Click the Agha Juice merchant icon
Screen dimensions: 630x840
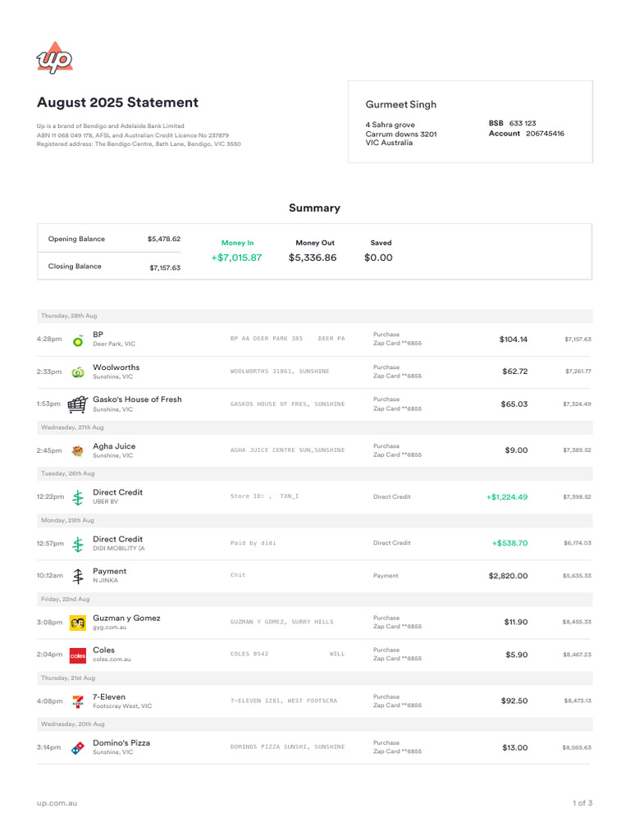pos(78,450)
